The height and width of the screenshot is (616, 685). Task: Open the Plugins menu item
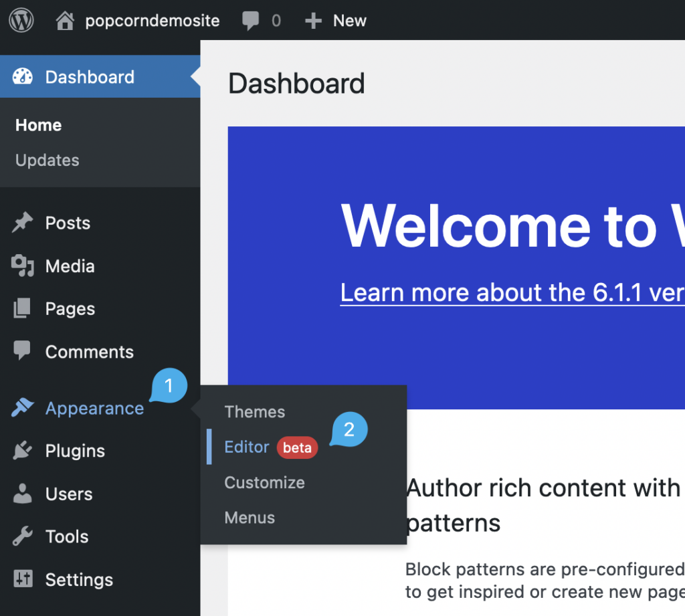75,451
